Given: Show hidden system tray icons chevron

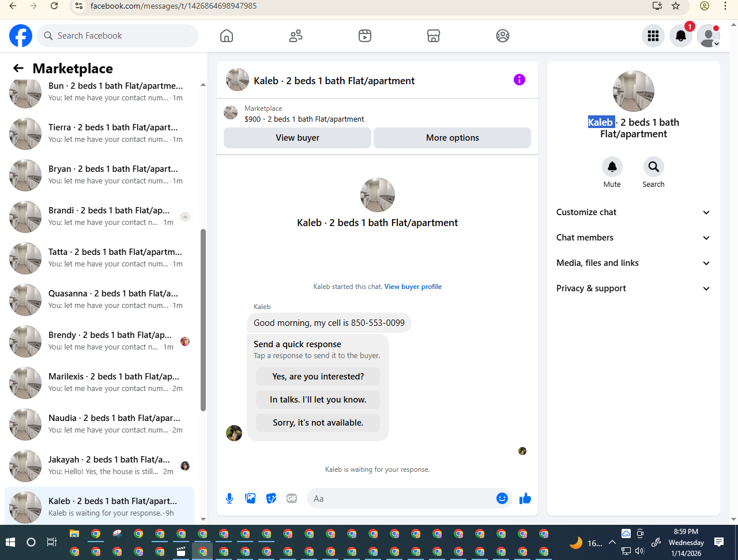Looking at the screenshot, I should [612, 542].
